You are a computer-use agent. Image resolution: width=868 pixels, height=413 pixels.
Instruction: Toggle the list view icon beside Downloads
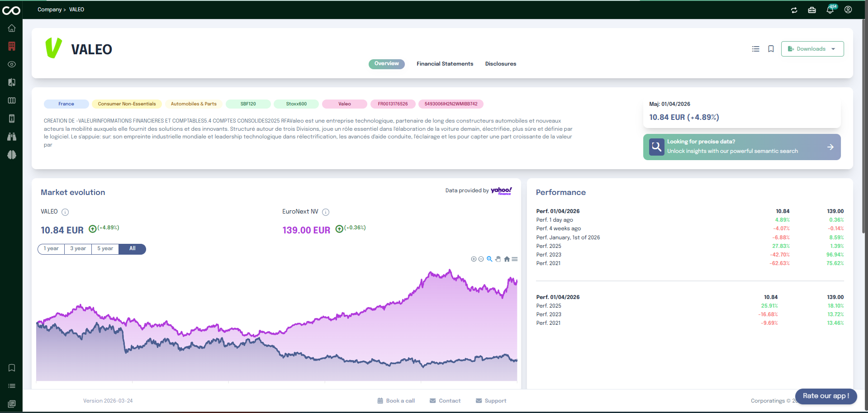click(755, 48)
